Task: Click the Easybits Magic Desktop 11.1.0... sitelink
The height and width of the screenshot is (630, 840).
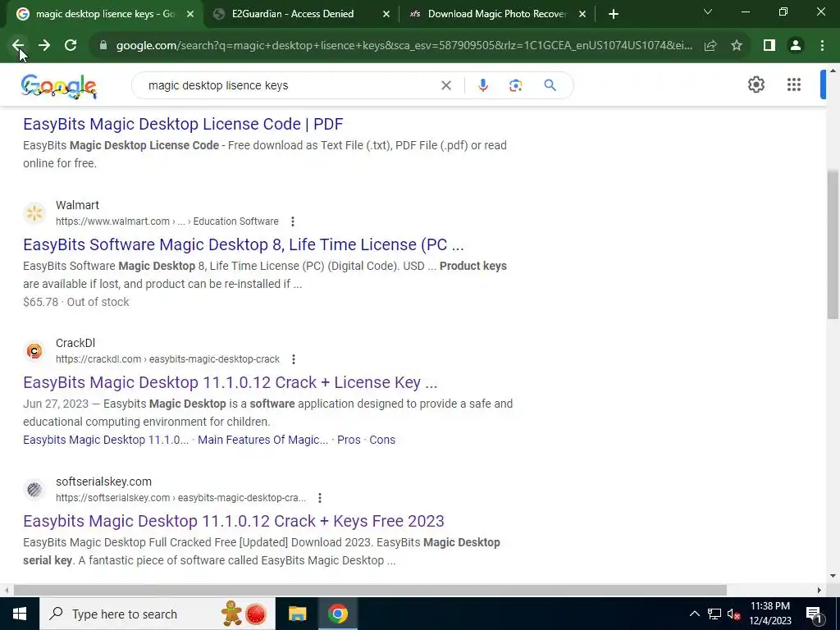Action: click(x=106, y=440)
